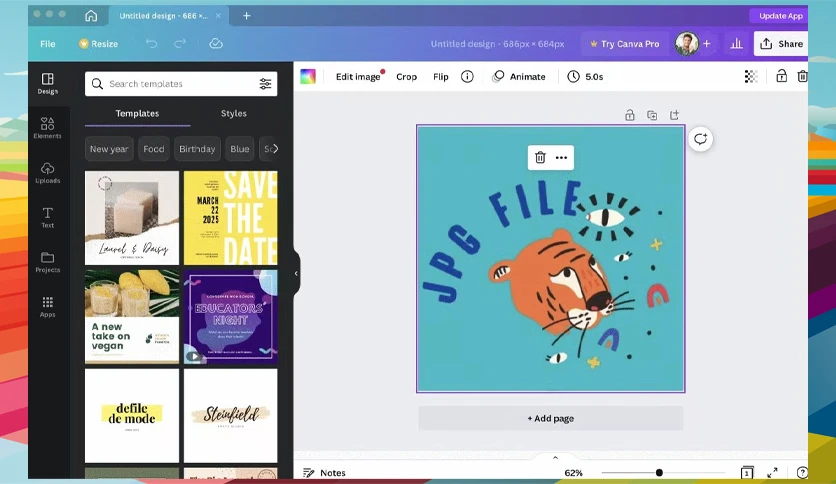Choose the Educators' Night template

point(230,317)
